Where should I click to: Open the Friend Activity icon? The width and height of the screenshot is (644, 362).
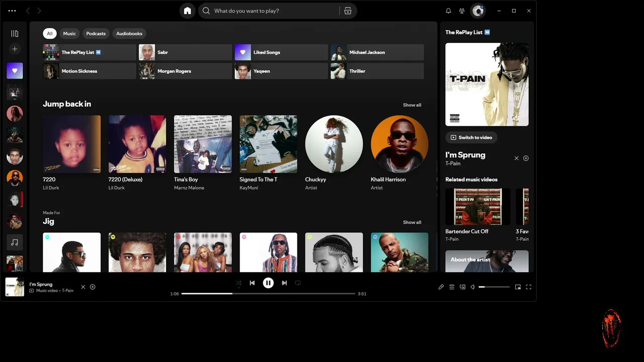tap(462, 11)
